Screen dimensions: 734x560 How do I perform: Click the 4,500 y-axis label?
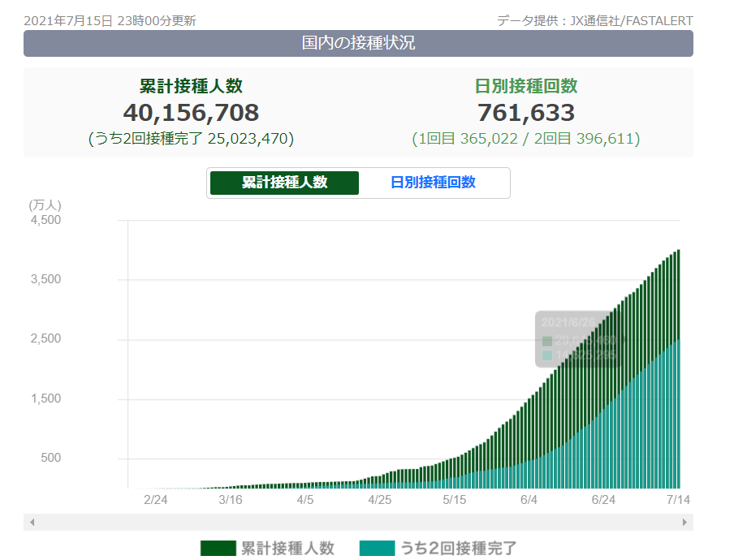[45, 219]
